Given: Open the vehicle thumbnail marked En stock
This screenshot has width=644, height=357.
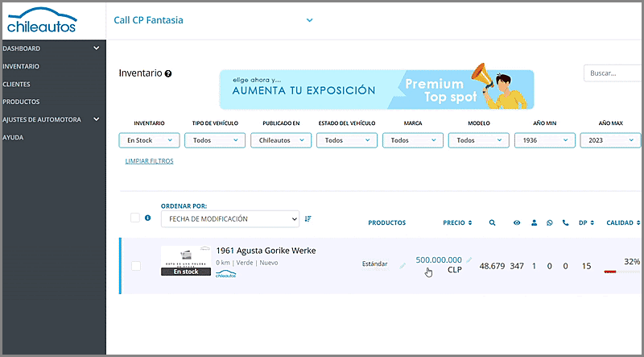Looking at the screenshot, I should (x=186, y=261).
